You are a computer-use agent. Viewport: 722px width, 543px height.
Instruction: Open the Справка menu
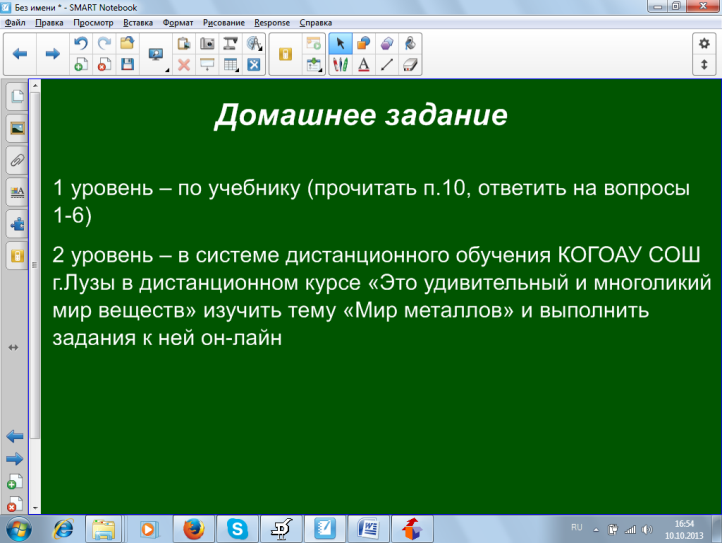coord(315,23)
